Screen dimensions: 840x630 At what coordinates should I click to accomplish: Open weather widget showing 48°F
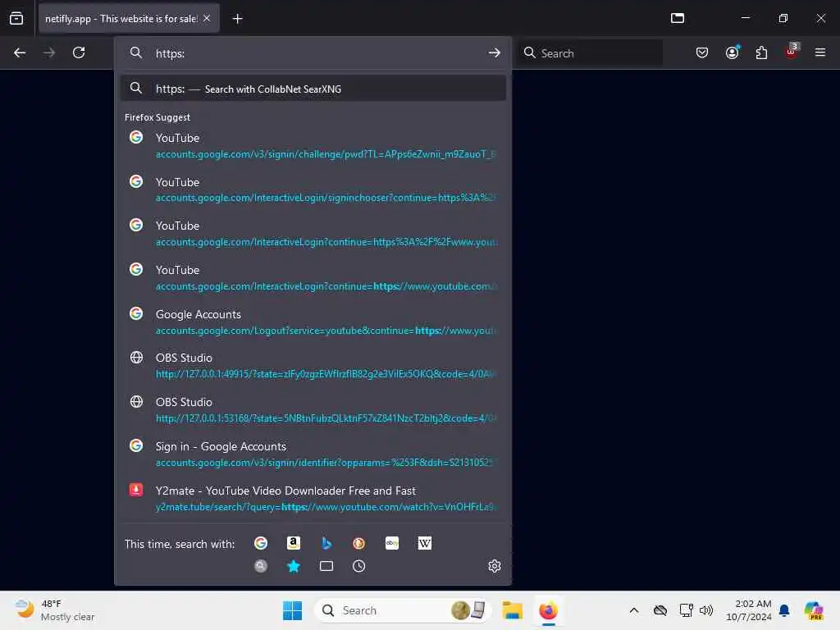click(55, 610)
